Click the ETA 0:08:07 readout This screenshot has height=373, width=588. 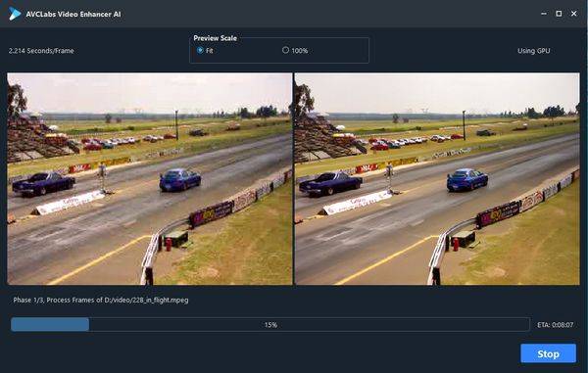click(555, 325)
